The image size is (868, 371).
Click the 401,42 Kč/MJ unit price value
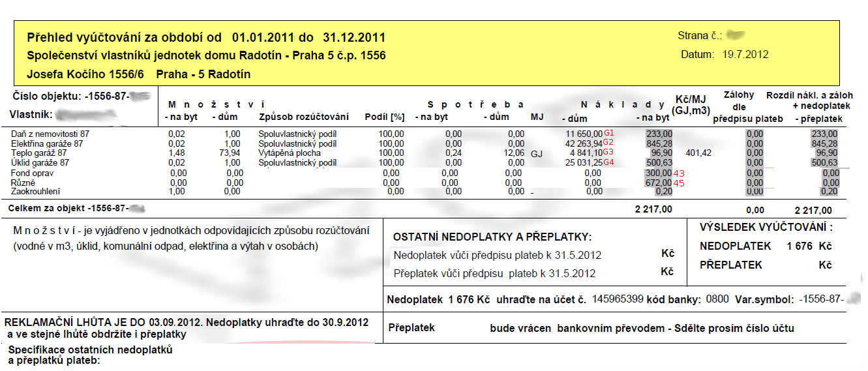point(699,153)
